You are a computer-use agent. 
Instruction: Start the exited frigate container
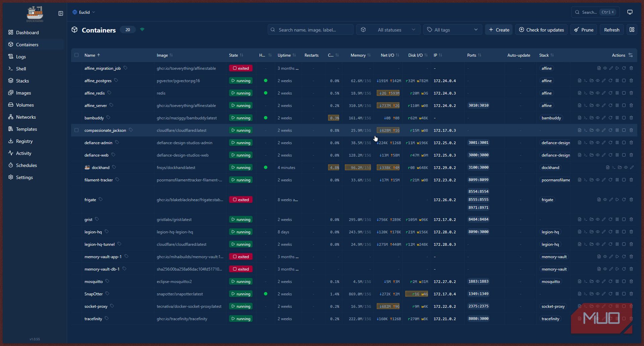617,199
